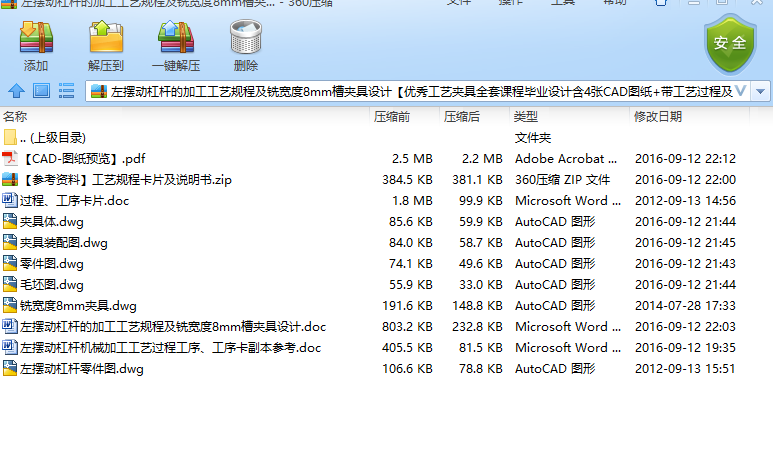Select file name 毛坯图.dwg
Image resolution: width=773 pixels, height=452 pixels.
[52, 285]
